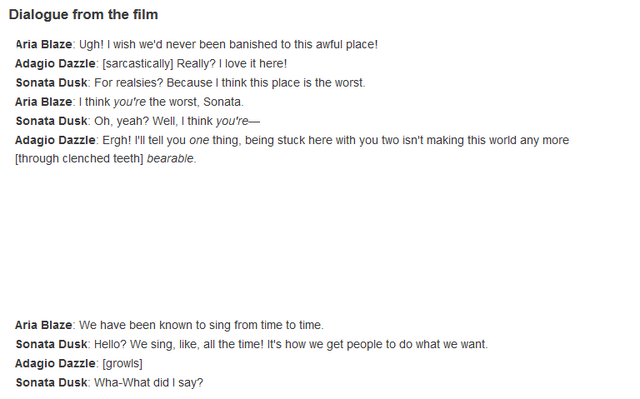The image size is (640, 399).
Task: Click the "[sarcastically]" stage direction
Action: coord(138,64)
